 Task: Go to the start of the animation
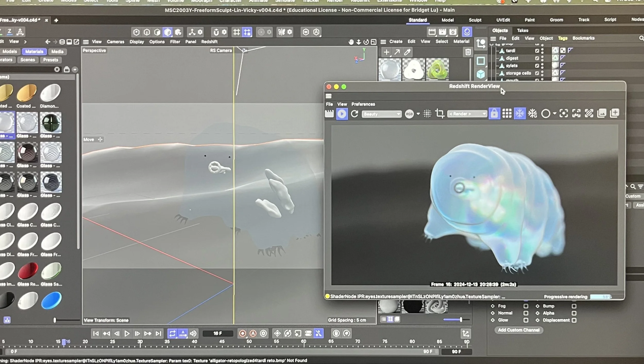[96, 334]
